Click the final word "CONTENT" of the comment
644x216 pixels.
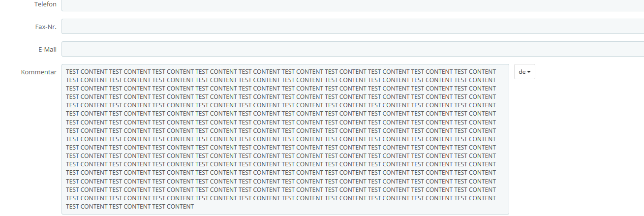pyautogui.click(x=181, y=207)
